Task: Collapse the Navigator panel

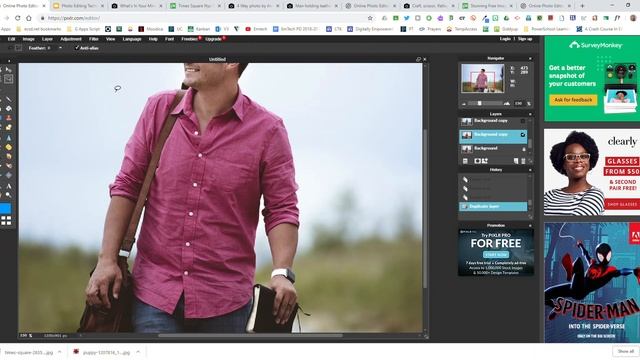Action: pos(530,58)
